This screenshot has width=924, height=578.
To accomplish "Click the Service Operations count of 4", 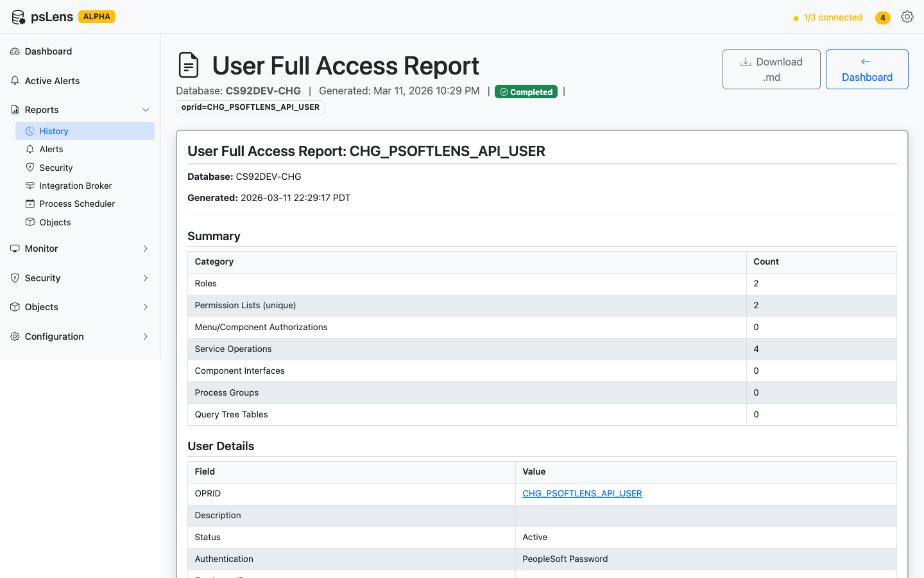I will pos(821,349).
